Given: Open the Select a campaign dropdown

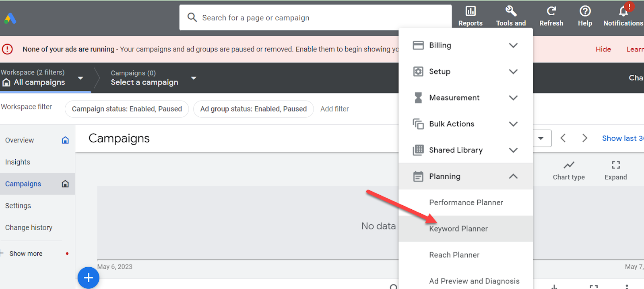Looking at the screenshot, I should click(194, 78).
